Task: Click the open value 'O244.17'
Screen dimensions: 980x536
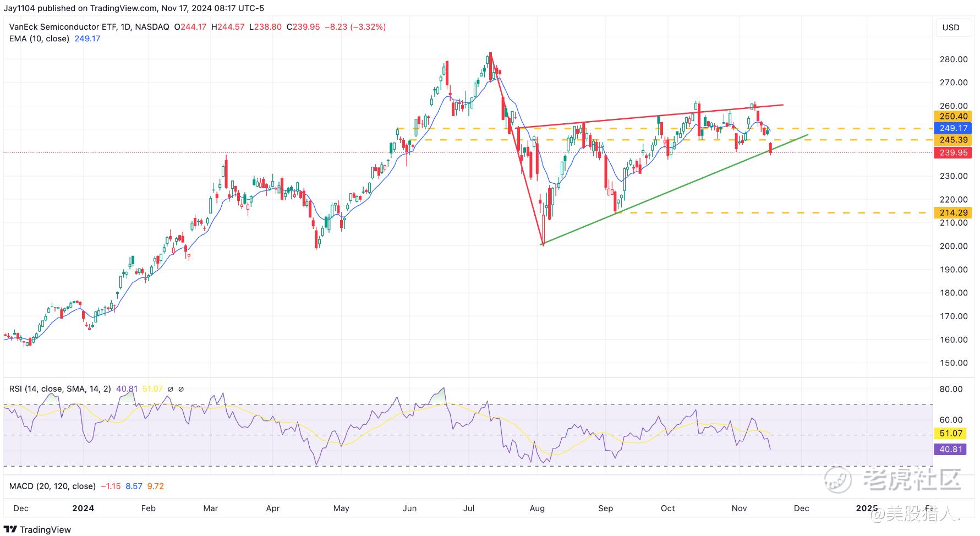Action: pyautogui.click(x=190, y=26)
